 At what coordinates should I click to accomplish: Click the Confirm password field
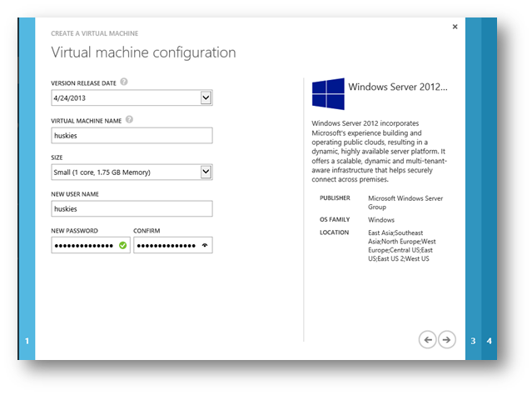coord(173,245)
